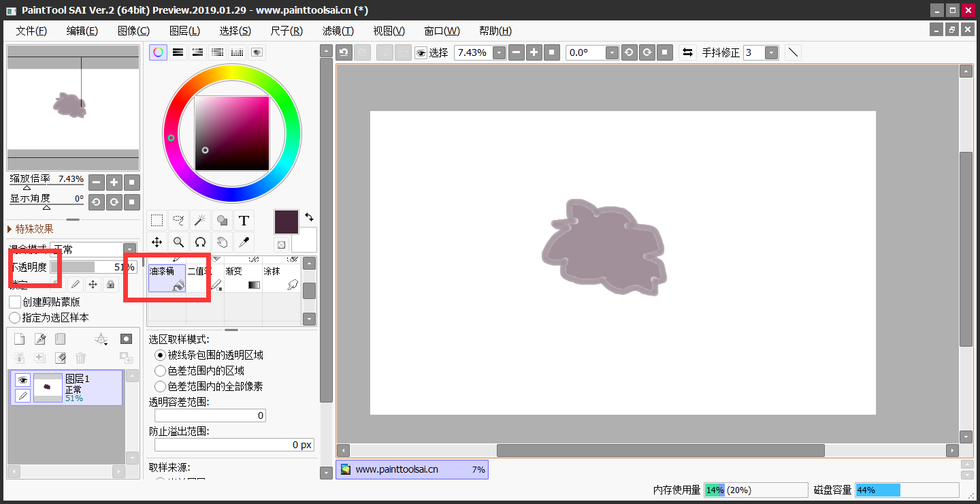Select the move tool
The height and width of the screenshot is (504, 980).
pos(157,242)
